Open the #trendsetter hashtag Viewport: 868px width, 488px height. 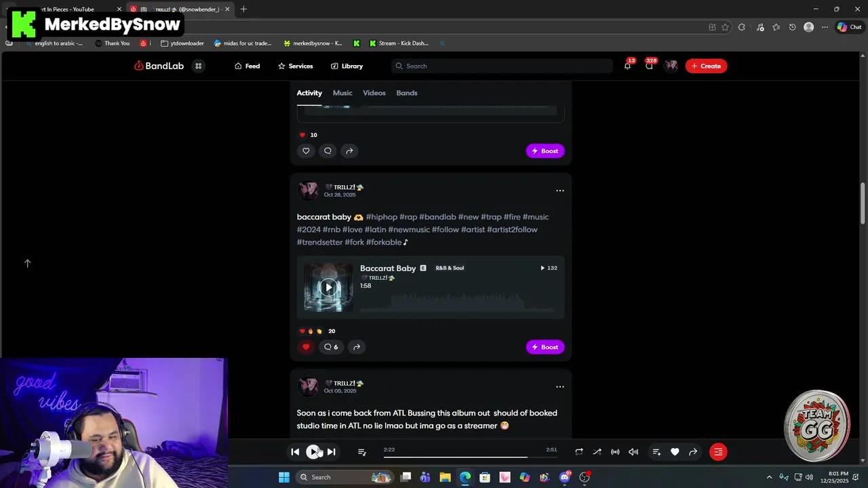click(x=319, y=242)
